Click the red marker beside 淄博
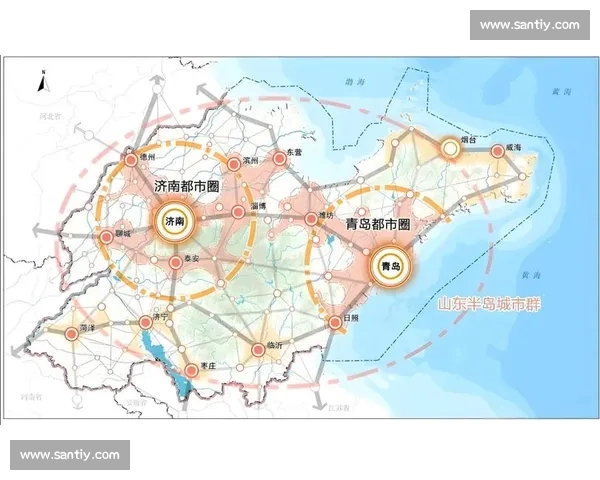 coord(238,212)
